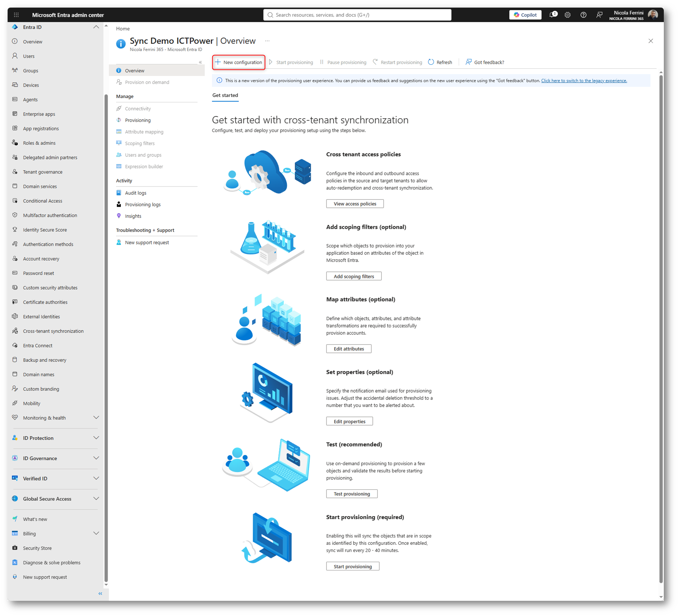Open Copilot from the top bar
Screen dimensions: 679x616
pos(525,15)
